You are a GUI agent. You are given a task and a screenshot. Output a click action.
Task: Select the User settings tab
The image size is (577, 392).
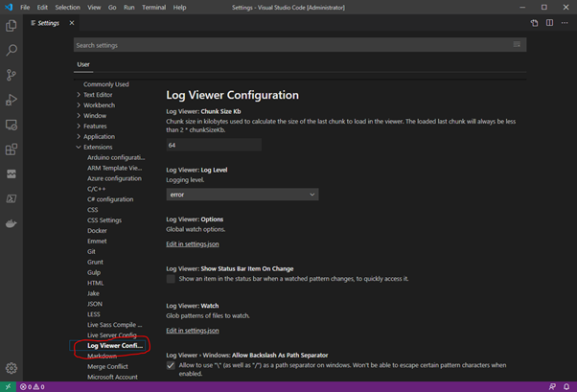pyautogui.click(x=82, y=65)
